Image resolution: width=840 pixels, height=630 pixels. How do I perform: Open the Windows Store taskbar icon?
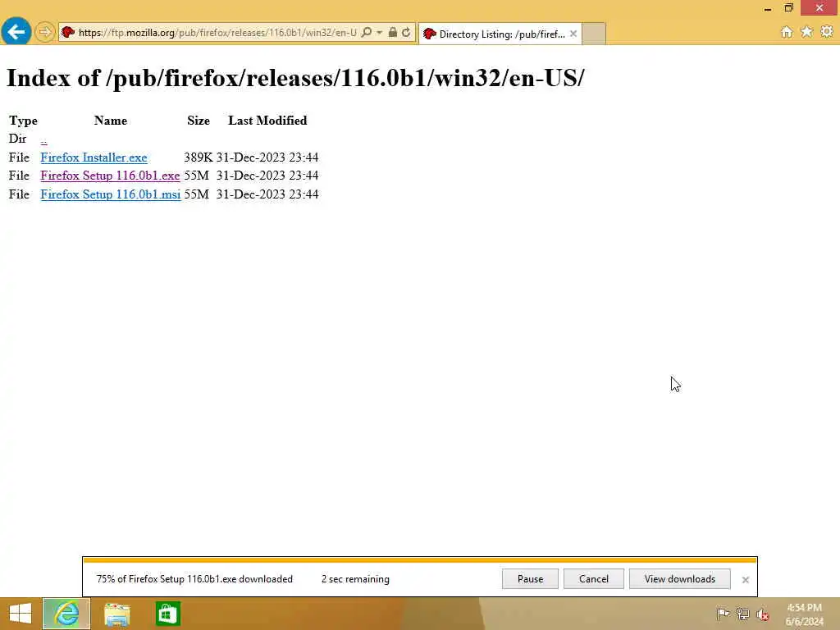coord(167,614)
